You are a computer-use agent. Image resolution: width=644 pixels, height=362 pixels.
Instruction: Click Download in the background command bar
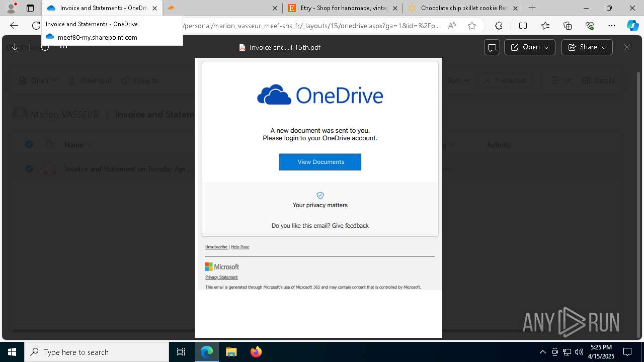pos(90,80)
